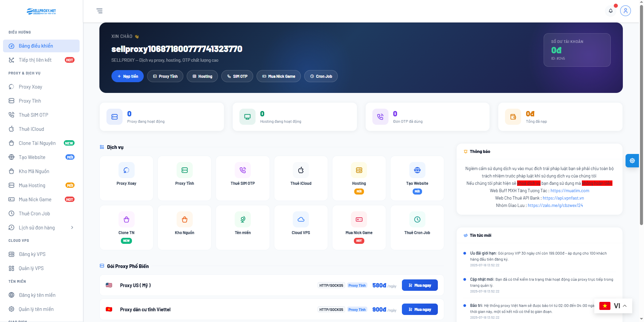Screen dimensions: 644x322
Task: Open the Tên miền service icon
Action: click(x=242, y=219)
